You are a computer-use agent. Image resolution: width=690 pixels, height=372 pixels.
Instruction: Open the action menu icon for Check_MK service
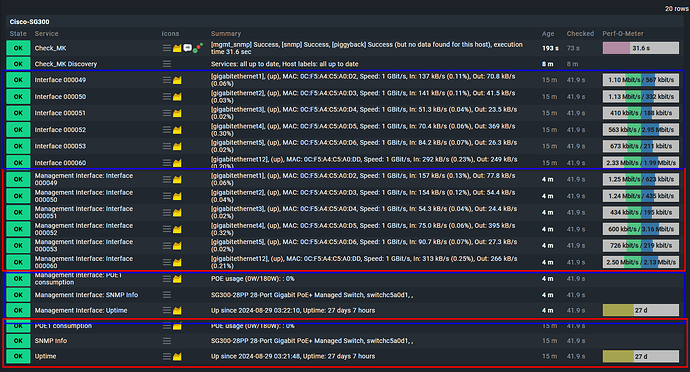coord(167,48)
